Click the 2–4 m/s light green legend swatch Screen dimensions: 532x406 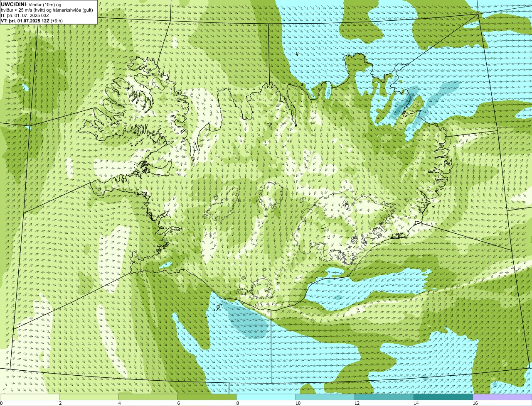pyautogui.click(x=89, y=397)
